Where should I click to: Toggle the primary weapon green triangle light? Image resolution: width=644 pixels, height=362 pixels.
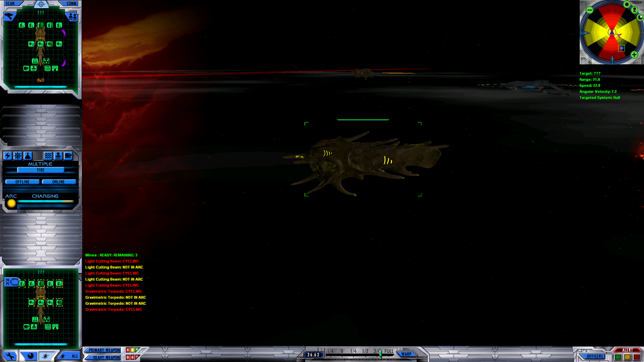point(137,349)
